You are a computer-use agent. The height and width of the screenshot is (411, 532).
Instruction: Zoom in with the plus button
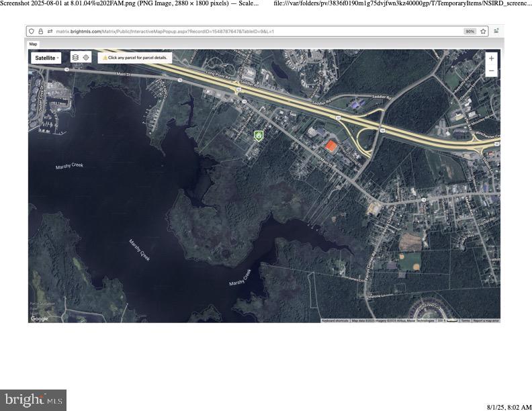491,58
